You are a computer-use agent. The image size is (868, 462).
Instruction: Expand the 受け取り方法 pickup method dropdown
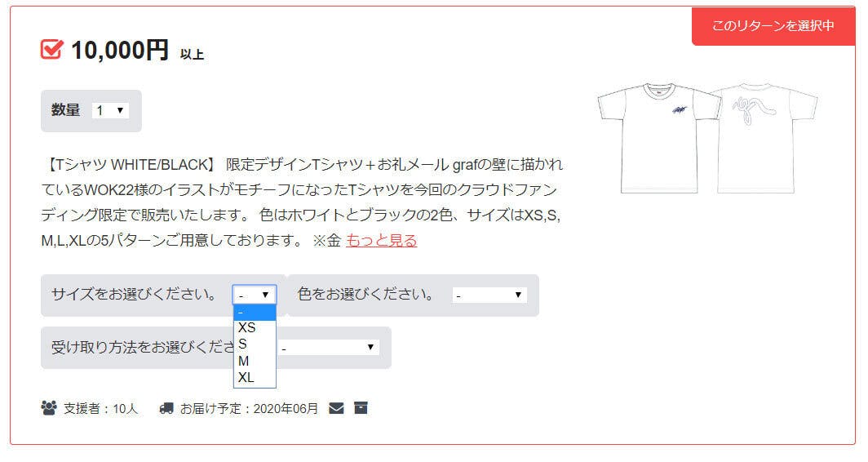coord(328,348)
